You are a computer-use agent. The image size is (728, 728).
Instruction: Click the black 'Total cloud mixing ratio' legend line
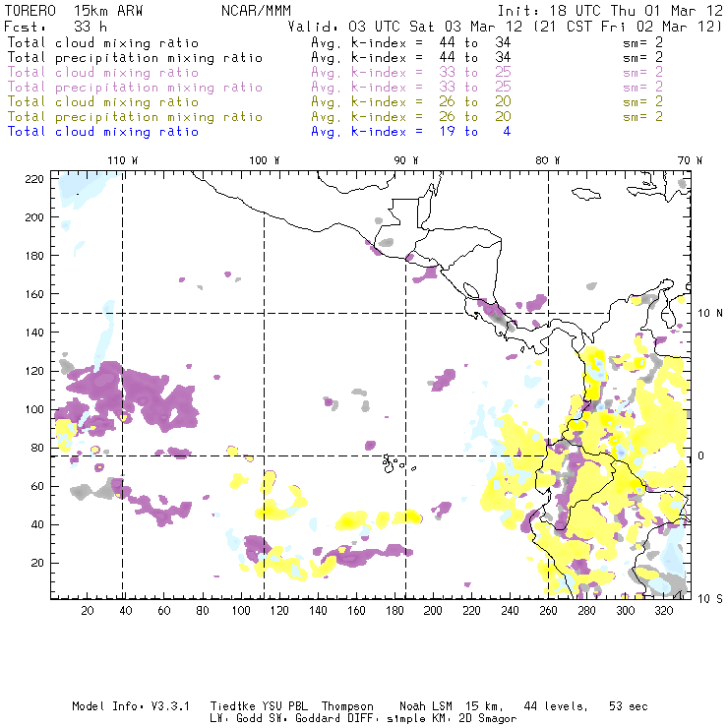(103, 43)
